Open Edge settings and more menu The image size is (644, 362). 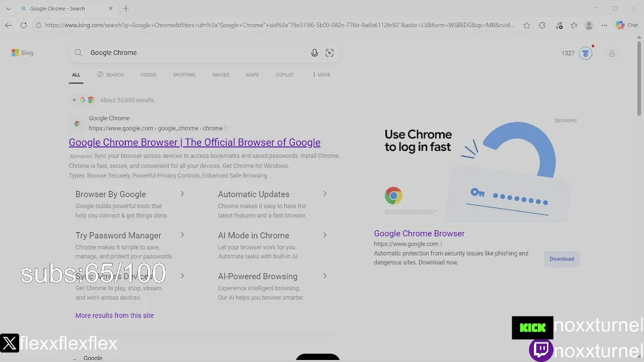tap(604, 25)
